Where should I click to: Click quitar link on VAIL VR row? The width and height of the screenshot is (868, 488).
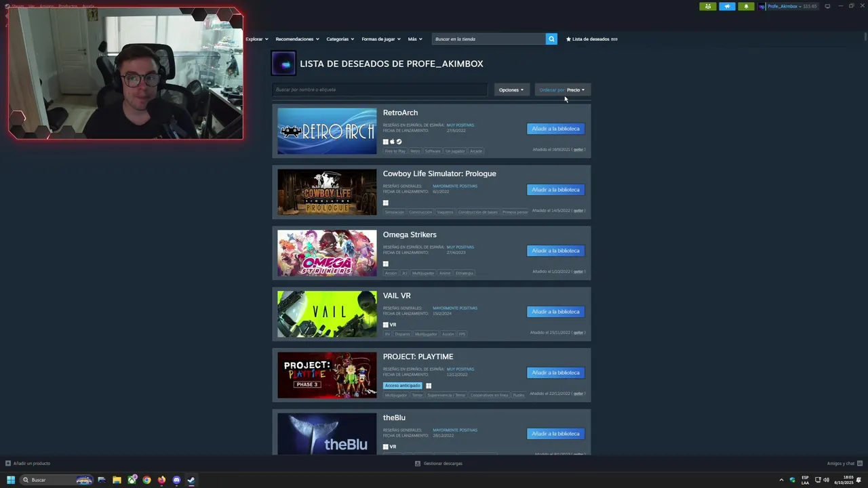point(578,333)
